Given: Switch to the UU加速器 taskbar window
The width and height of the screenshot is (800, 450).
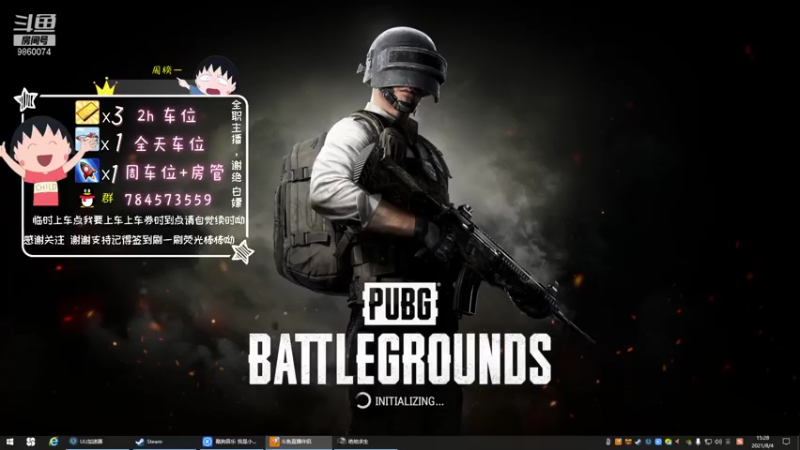Looking at the screenshot, I should [98, 442].
